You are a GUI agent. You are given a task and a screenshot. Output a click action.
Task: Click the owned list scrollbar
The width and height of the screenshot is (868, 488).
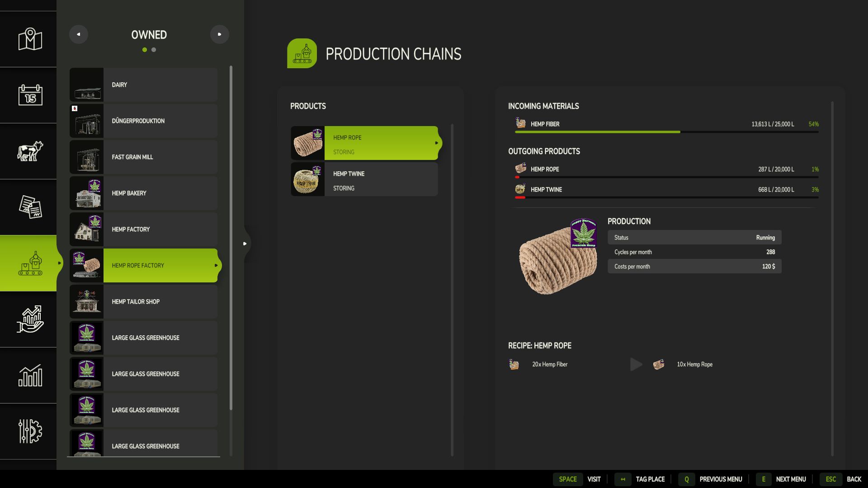tap(231, 237)
